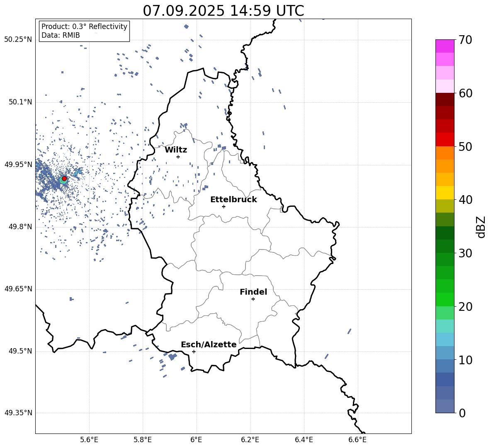Click the Findel station cross marker
Viewport: 491px width, 448px height.
(x=253, y=299)
